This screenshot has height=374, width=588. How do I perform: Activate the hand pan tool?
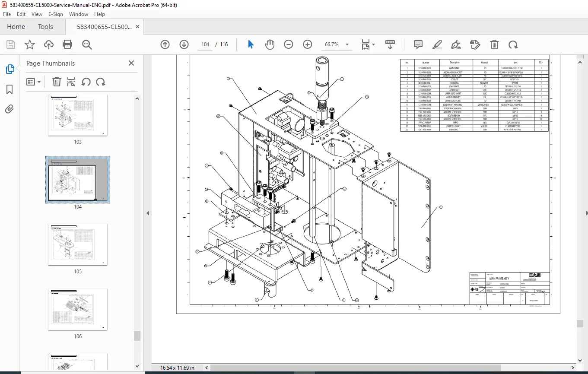(270, 44)
